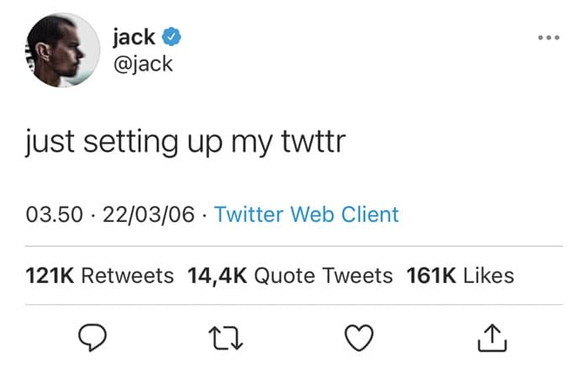Open the three-dot more options menu
This screenshot has width=588, height=367.
549,39
